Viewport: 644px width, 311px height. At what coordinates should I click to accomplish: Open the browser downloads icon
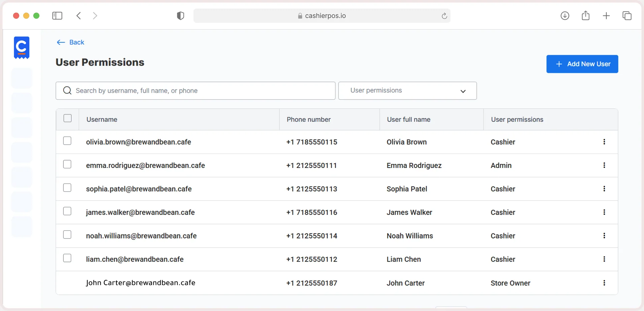click(x=565, y=16)
